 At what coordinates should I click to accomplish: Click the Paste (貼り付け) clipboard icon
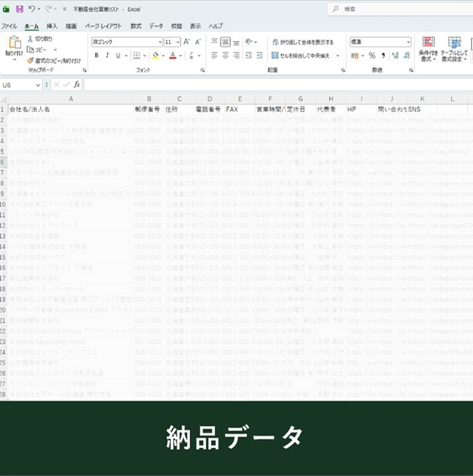point(15,42)
